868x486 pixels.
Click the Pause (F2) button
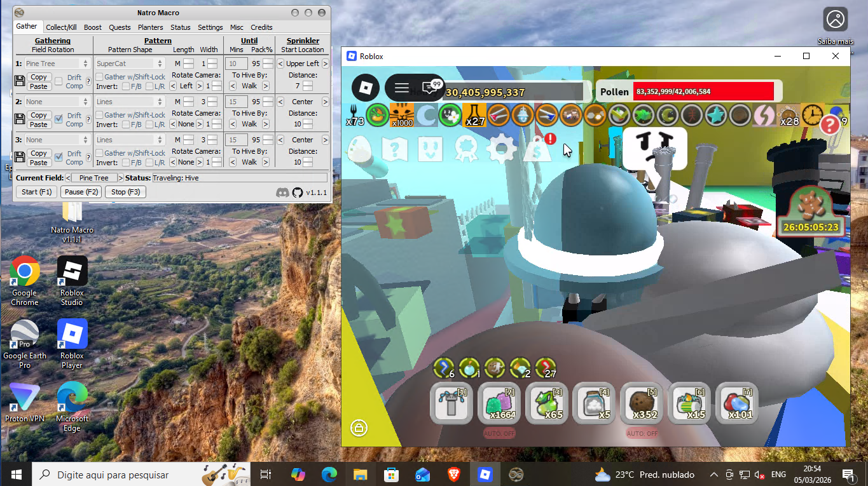pyautogui.click(x=81, y=192)
